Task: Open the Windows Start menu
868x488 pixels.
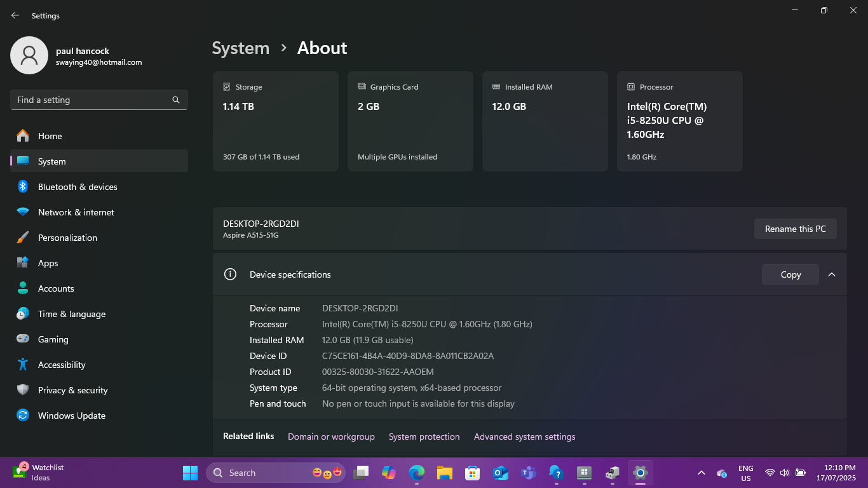Action: point(190,473)
